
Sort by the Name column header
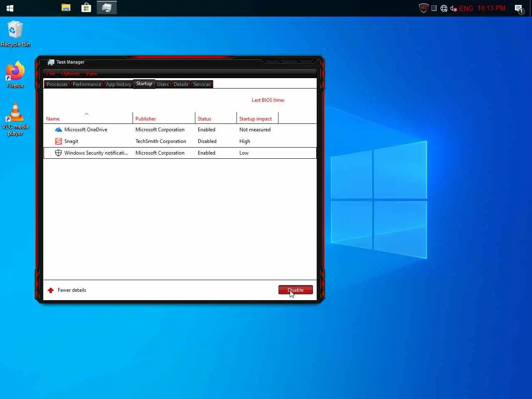click(x=88, y=118)
